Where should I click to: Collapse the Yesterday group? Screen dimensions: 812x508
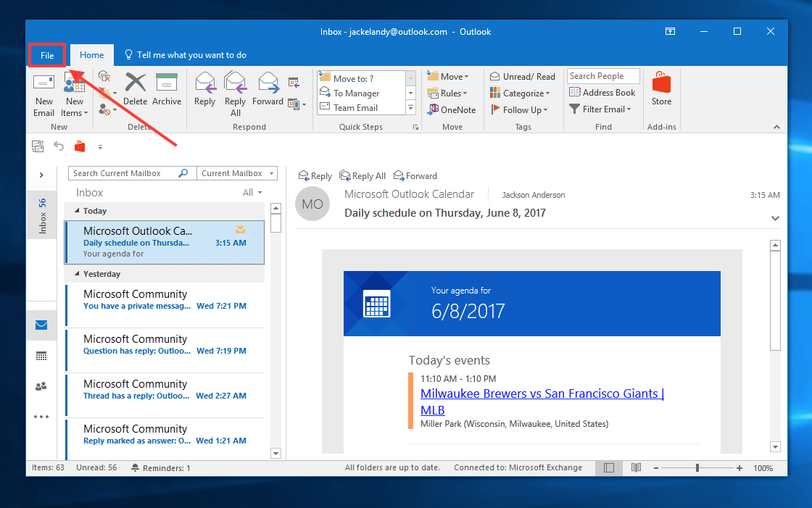pos(77,273)
